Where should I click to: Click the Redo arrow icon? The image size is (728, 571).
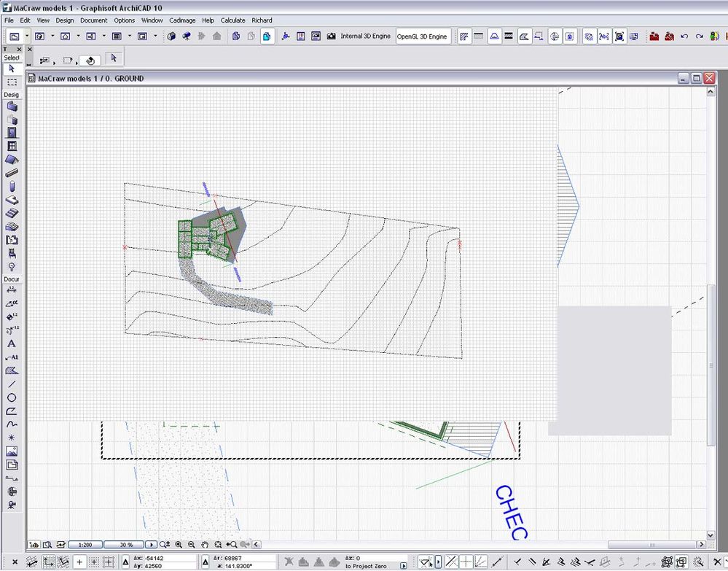tap(699, 36)
